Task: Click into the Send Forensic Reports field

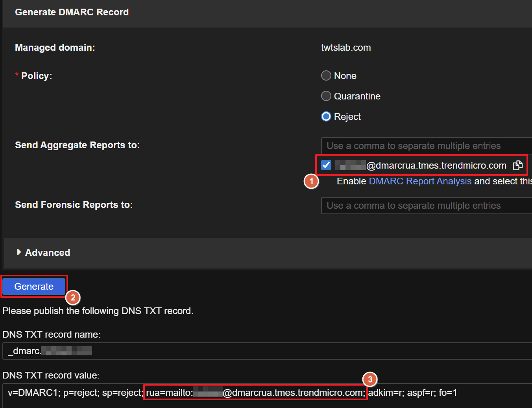Action: tap(425, 206)
